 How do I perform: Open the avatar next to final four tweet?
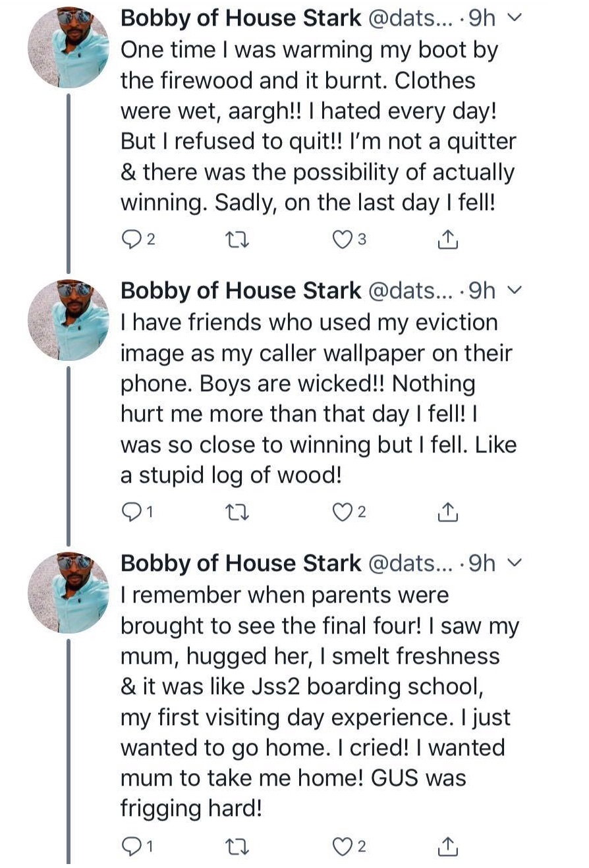[68, 592]
